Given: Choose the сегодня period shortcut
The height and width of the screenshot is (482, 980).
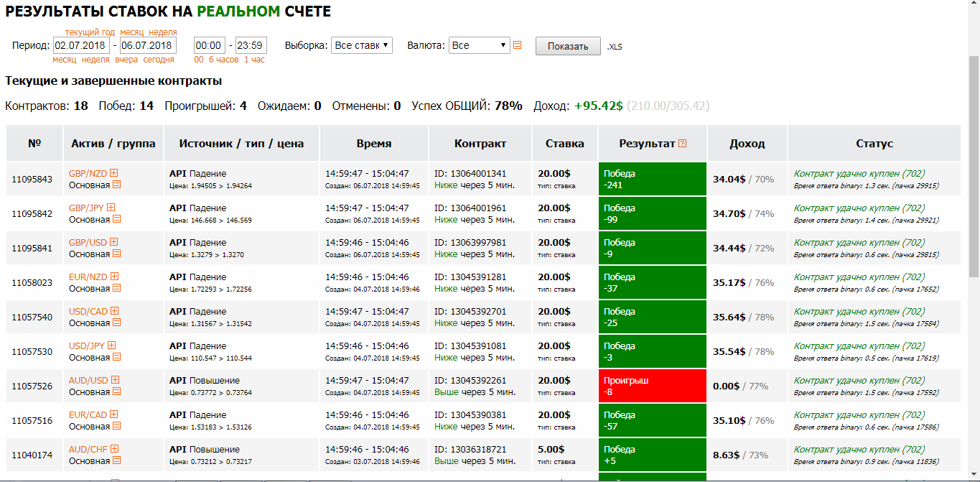Looking at the screenshot, I should point(158,60).
